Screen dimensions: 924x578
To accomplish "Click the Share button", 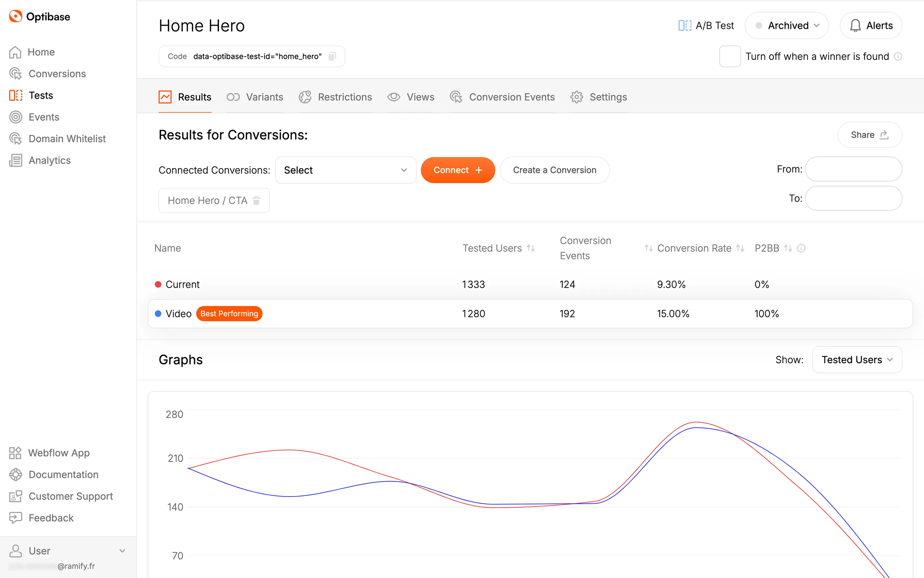I will click(x=870, y=135).
